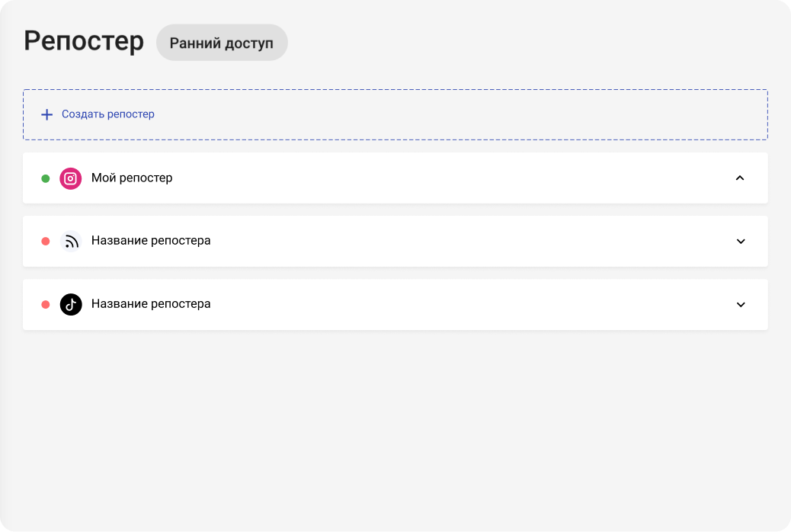The width and height of the screenshot is (791, 532).
Task: Click the RSS feed icon
Action: (71, 241)
